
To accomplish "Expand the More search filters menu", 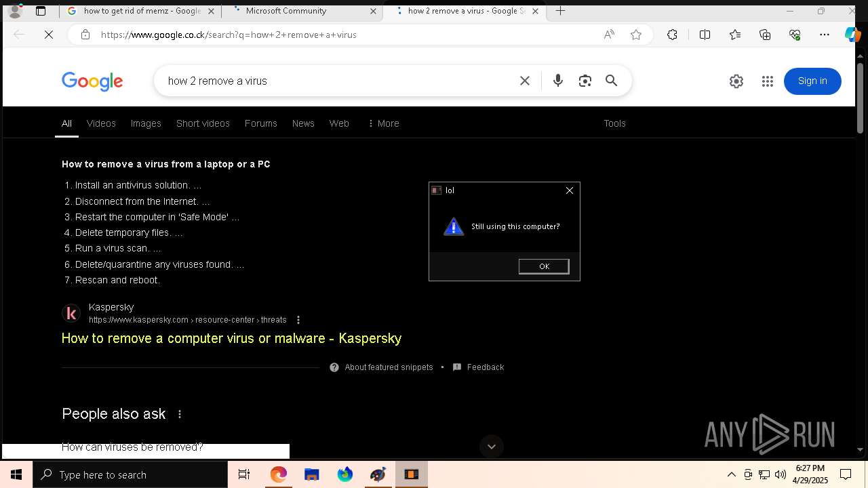I will pyautogui.click(x=383, y=123).
